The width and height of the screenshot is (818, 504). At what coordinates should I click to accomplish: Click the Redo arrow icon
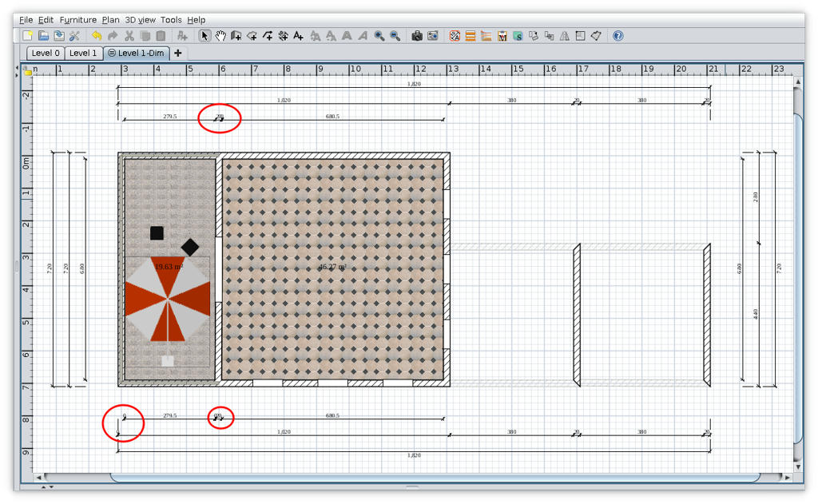pyautogui.click(x=113, y=36)
